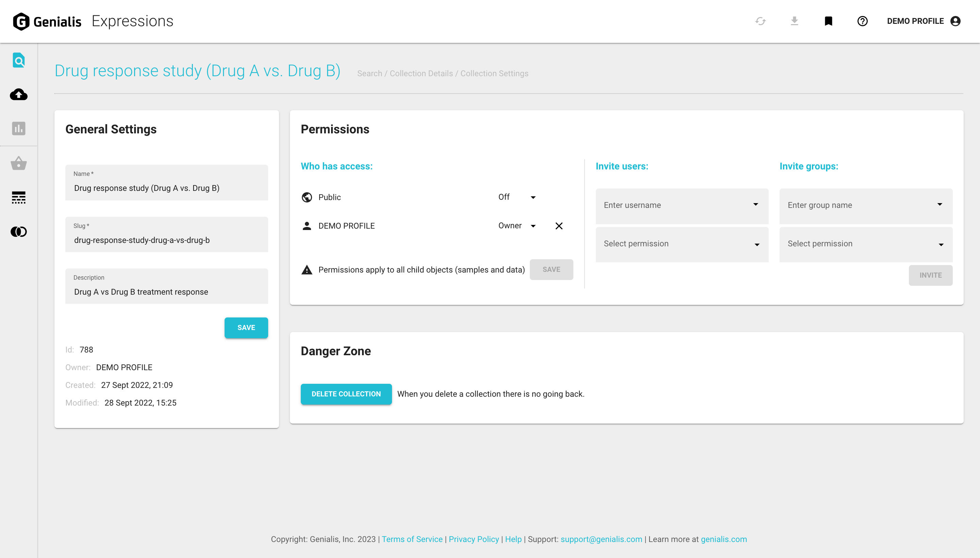Viewport: 980px width, 558px height.
Task: Select the Search icon in the sidebar
Action: click(x=18, y=60)
